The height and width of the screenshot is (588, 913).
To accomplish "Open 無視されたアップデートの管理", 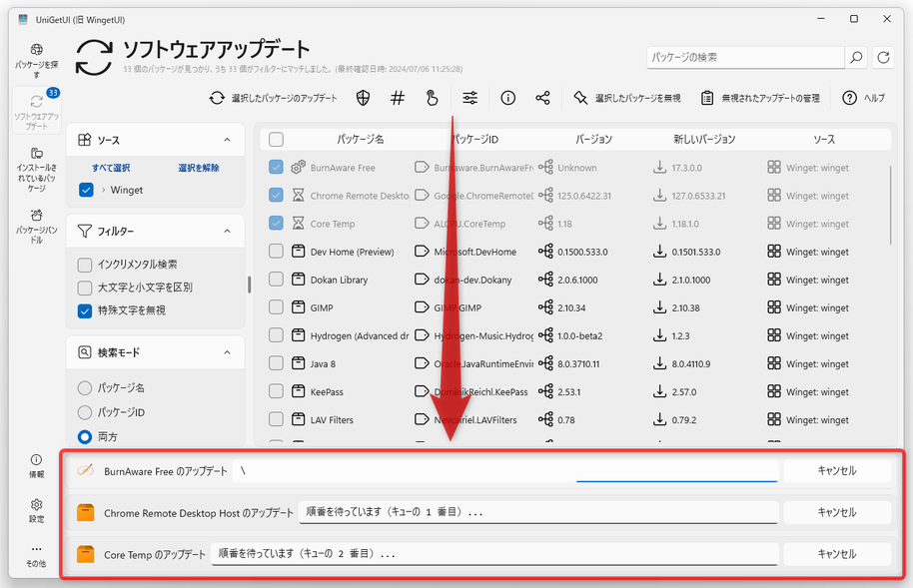I will tap(760, 99).
